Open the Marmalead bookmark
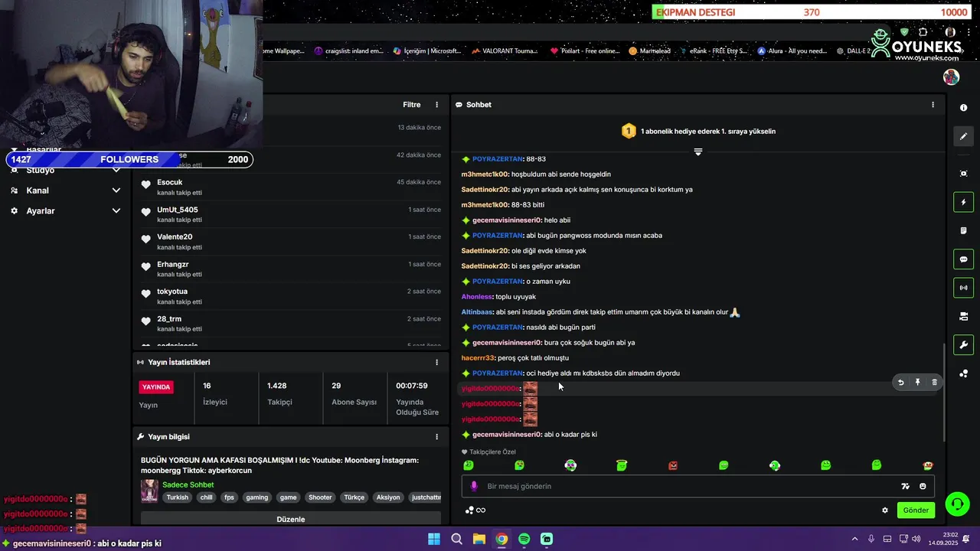 coord(649,51)
